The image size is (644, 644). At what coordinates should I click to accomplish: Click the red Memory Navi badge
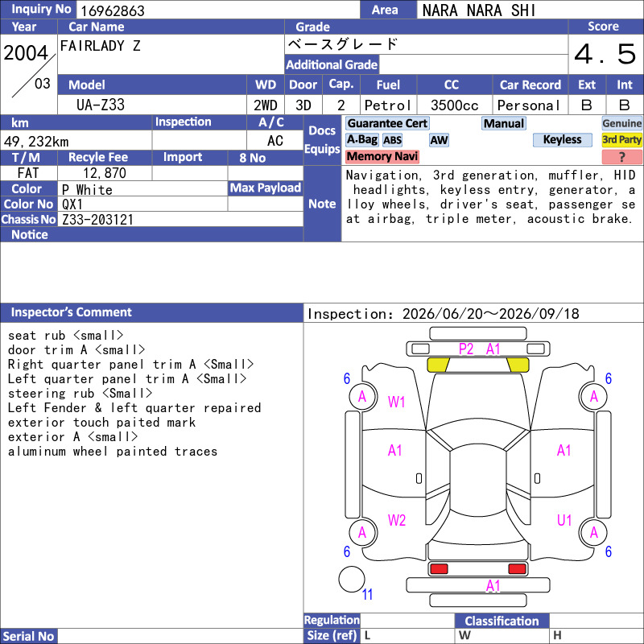tap(382, 156)
